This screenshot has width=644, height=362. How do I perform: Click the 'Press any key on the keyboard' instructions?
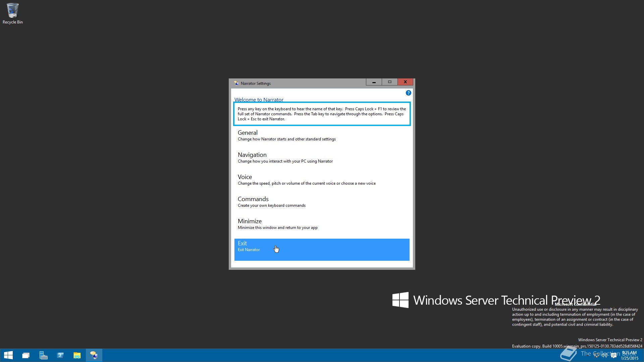pos(322,114)
